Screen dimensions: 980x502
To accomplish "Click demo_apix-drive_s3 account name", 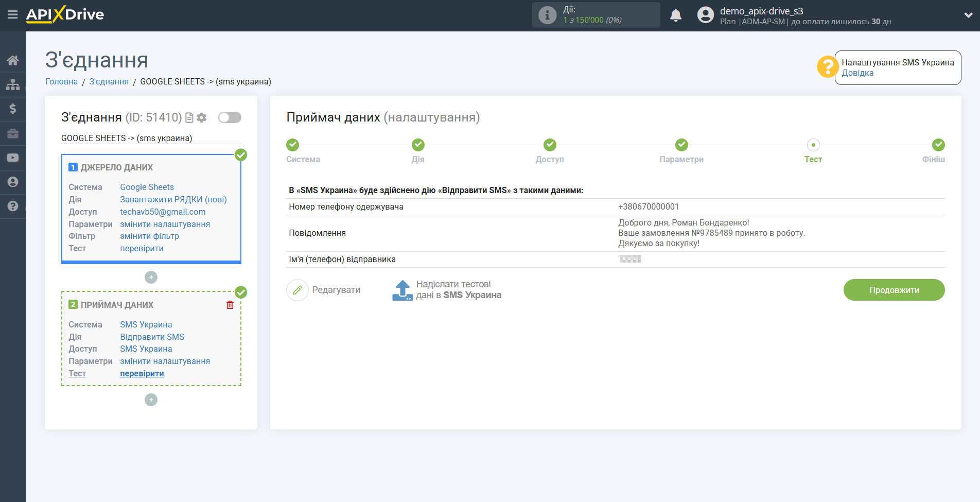I will 761,11.
